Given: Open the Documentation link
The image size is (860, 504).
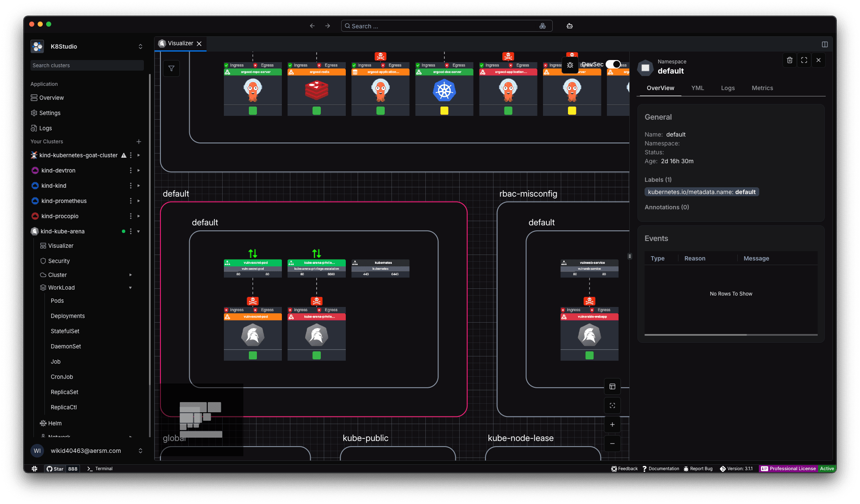Looking at the screenshot, I should click(x=660, y=468).
